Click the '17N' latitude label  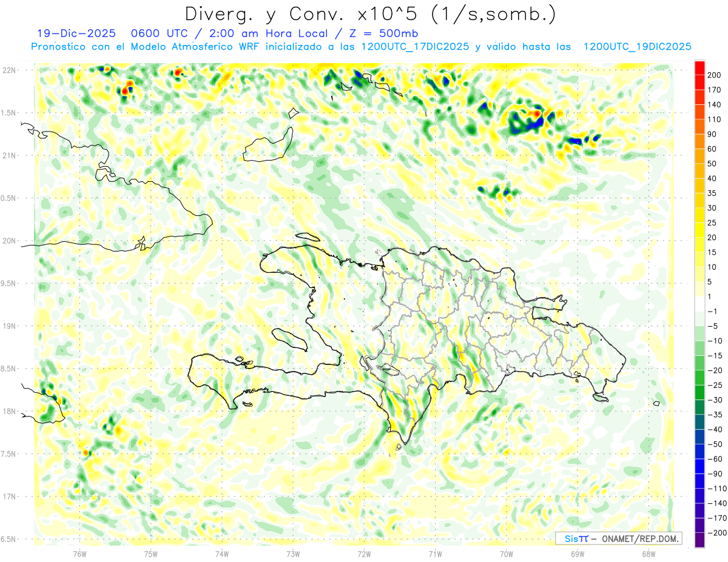[x=9, y=497]
